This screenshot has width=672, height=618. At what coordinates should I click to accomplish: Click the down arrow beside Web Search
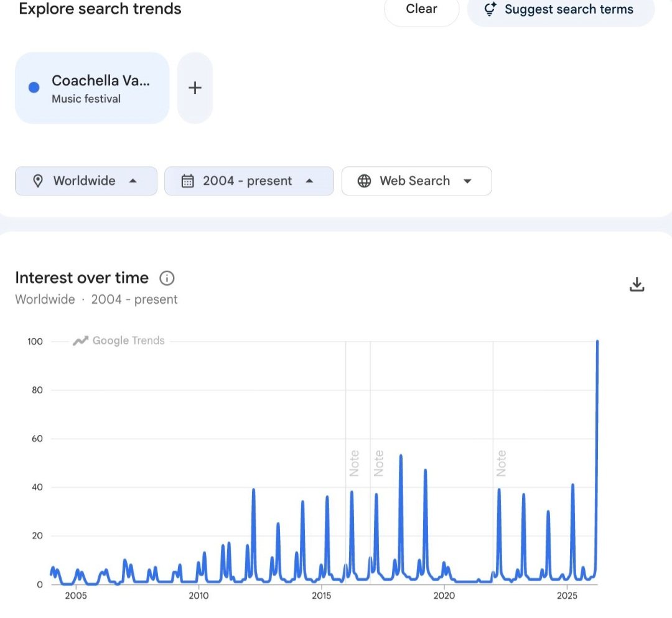[467, 181]
